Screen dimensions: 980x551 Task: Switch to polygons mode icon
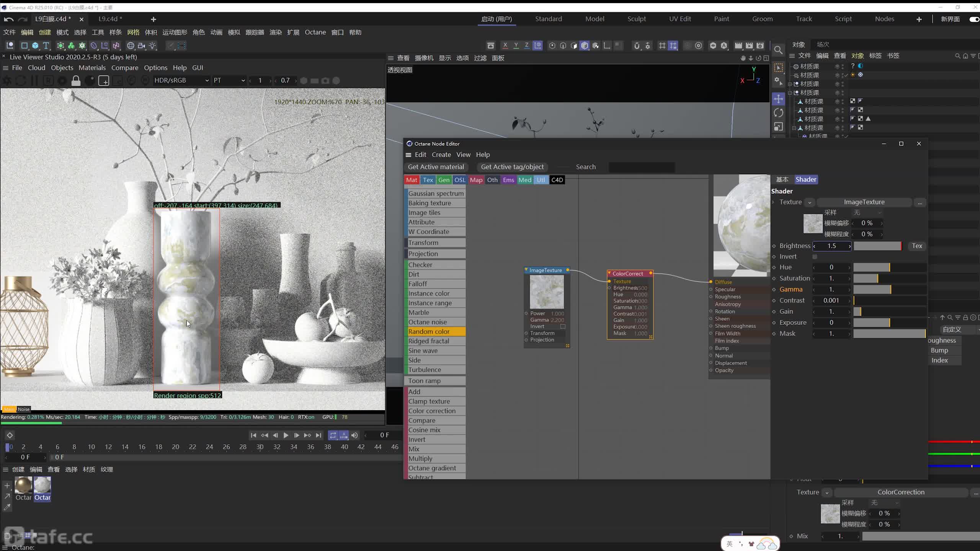(574, 46)
